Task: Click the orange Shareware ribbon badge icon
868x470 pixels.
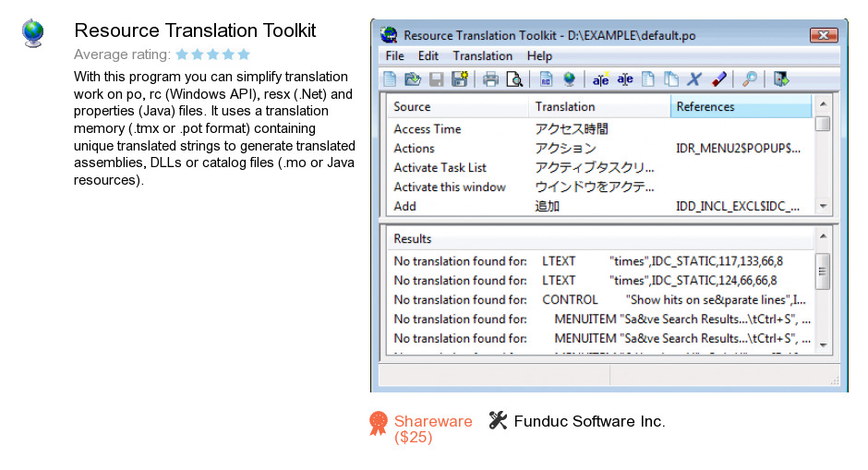Action: [x=378, y=424]
